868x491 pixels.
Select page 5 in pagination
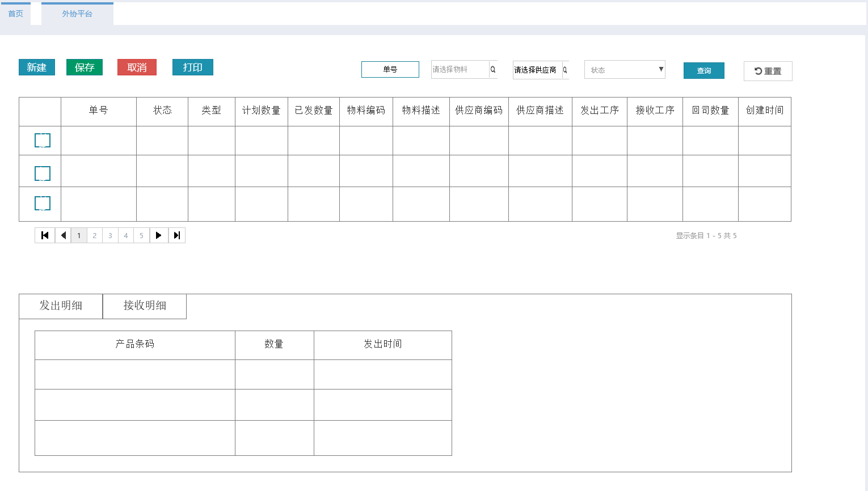pos(141,235)
